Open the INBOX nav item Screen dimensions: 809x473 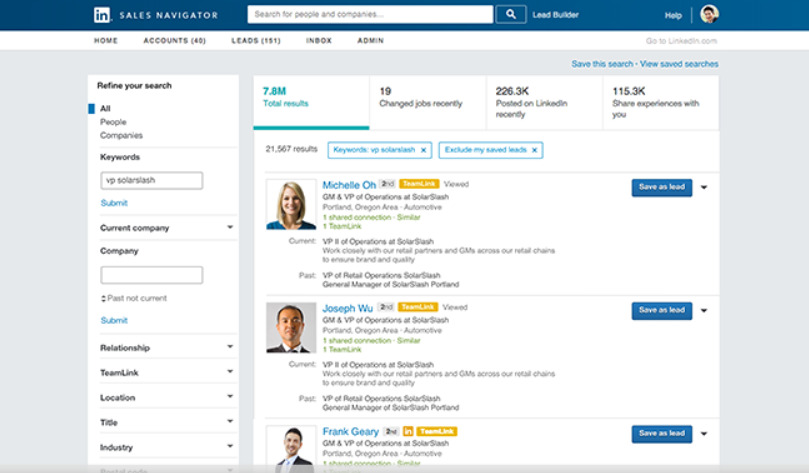point(319,40)
